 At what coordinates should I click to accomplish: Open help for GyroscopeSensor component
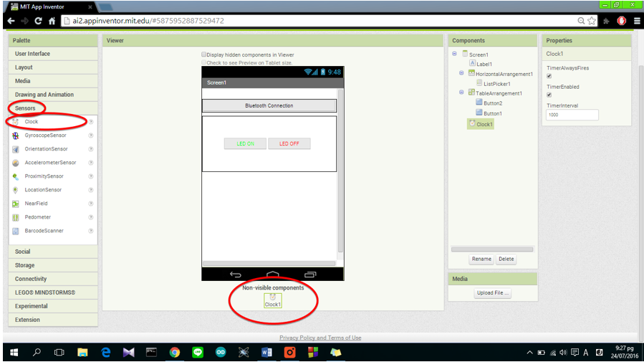click(91, 135)
